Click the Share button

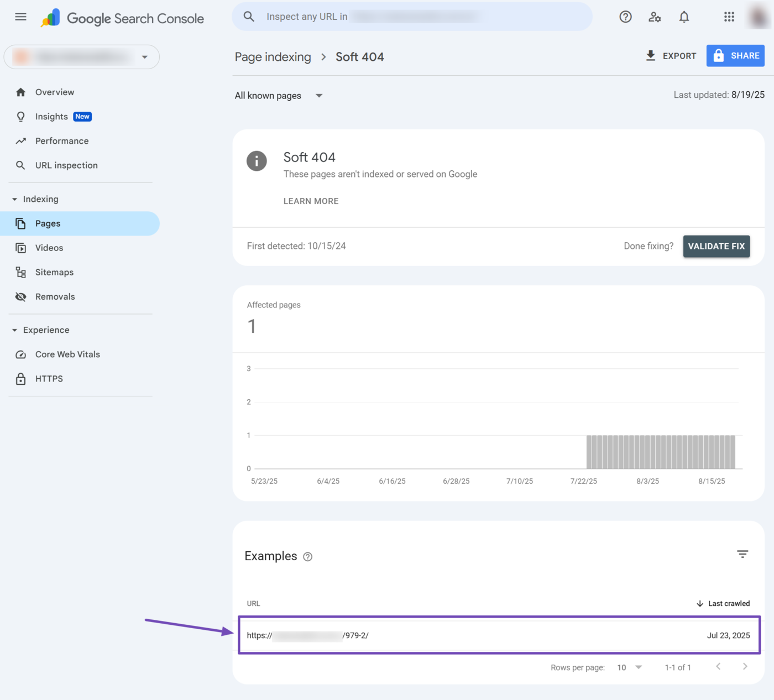coord(735,56)
